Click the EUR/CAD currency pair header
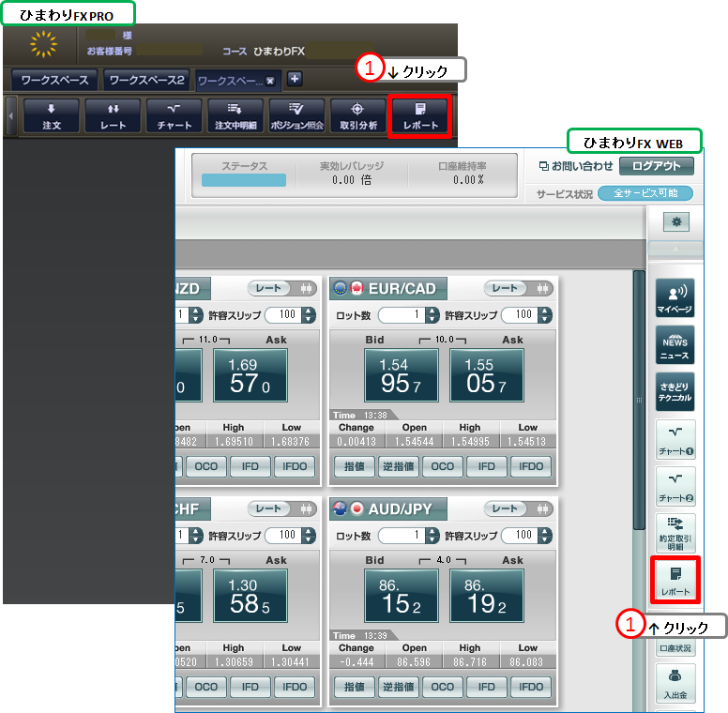Viewport: 728px width, 713px height. pyautogui.click(x=388, y=288)
